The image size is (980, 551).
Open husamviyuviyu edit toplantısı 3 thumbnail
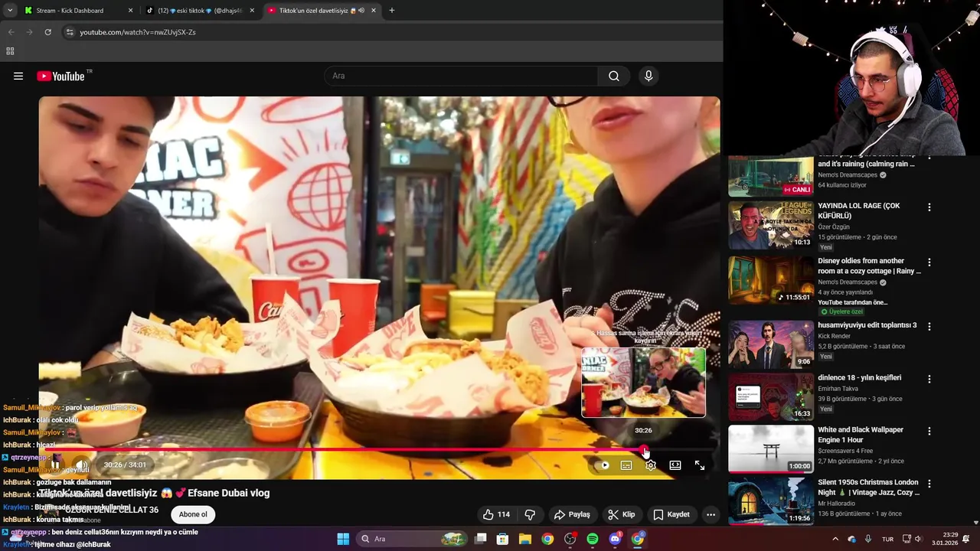pos(770,344)
